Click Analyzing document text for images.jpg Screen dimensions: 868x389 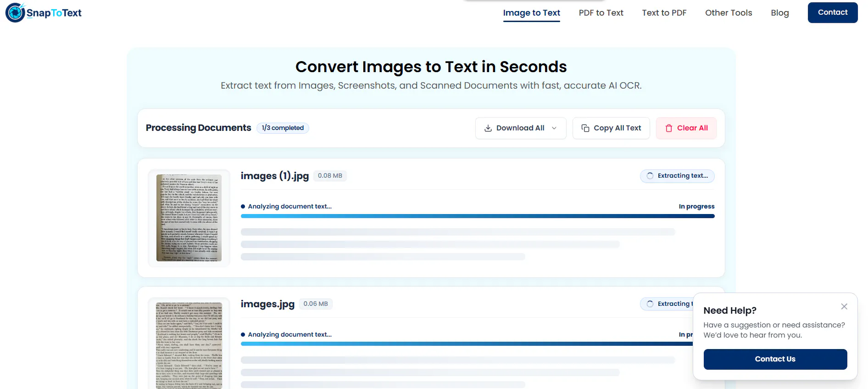289,335
